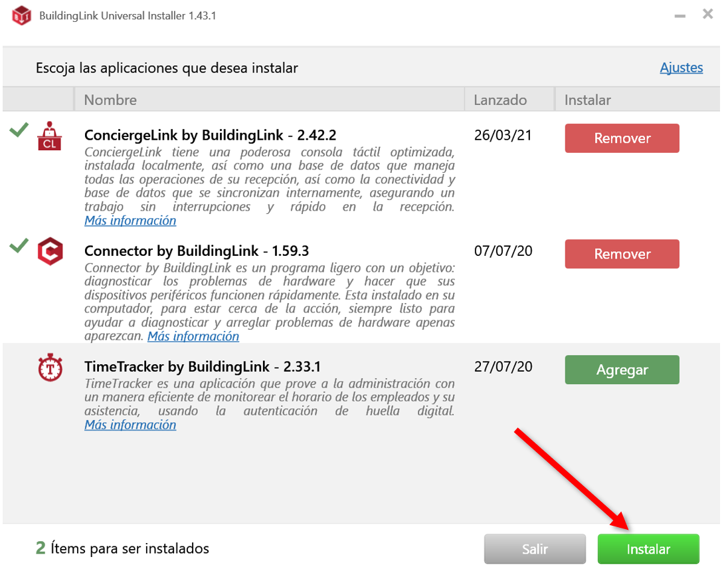Remove Connector with its Remover button
Viewport: 728px width, 569px height.
[622, 254]
